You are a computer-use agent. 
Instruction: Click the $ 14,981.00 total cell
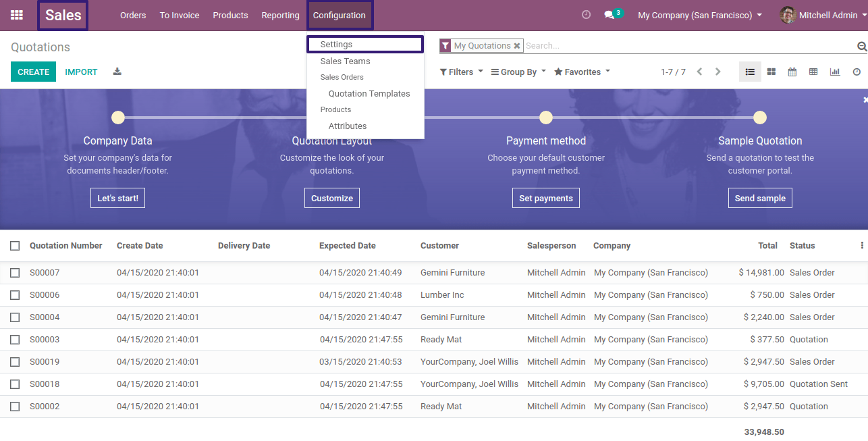coord(761,273)
